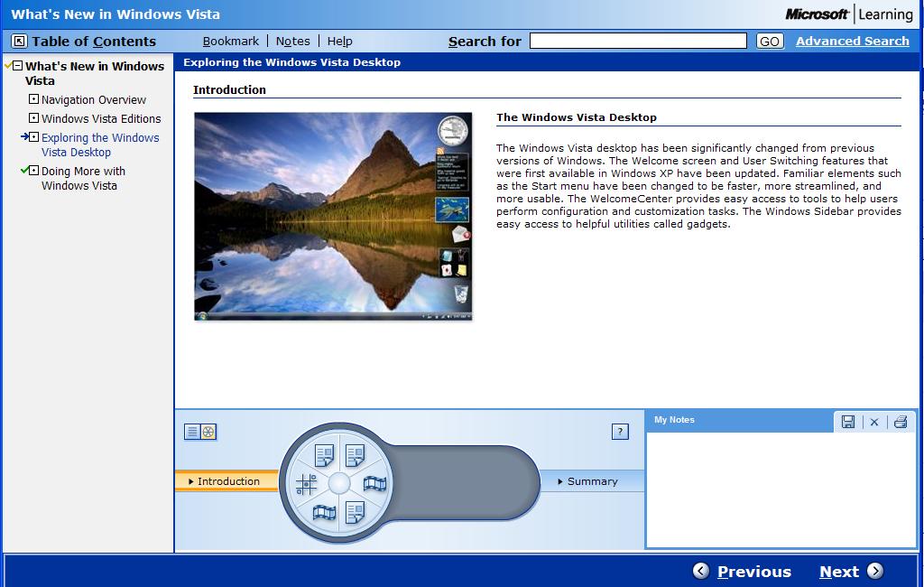Viewport: 924px width, 587px height.
Task: Select the Introduction section tab
Action: coord(226,481)
